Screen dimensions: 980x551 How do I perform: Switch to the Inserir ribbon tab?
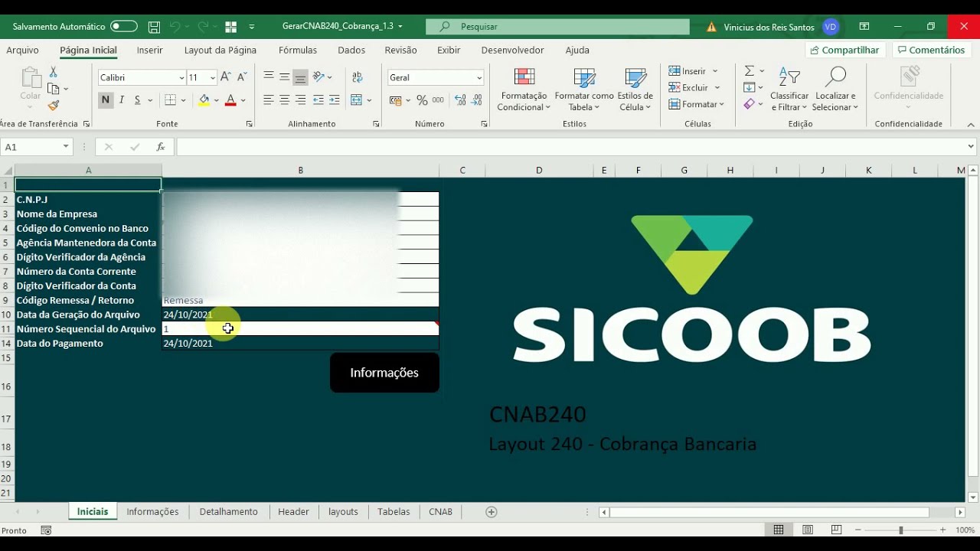pyautogui.click(x=150, y=50)
